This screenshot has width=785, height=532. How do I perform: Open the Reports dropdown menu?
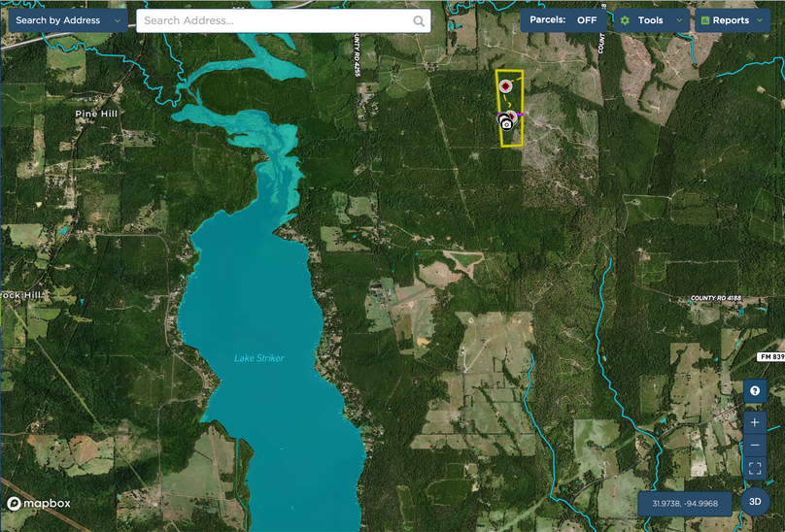(732, 20)
